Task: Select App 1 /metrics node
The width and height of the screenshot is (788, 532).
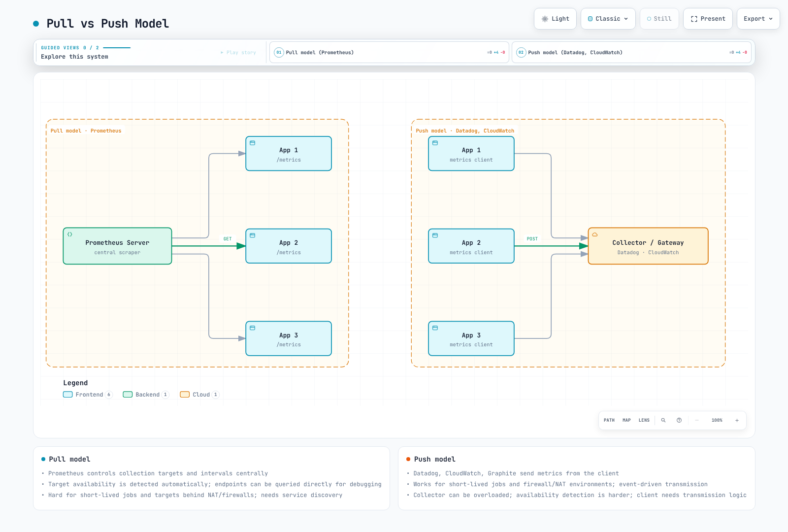Action: click(289, 154)
